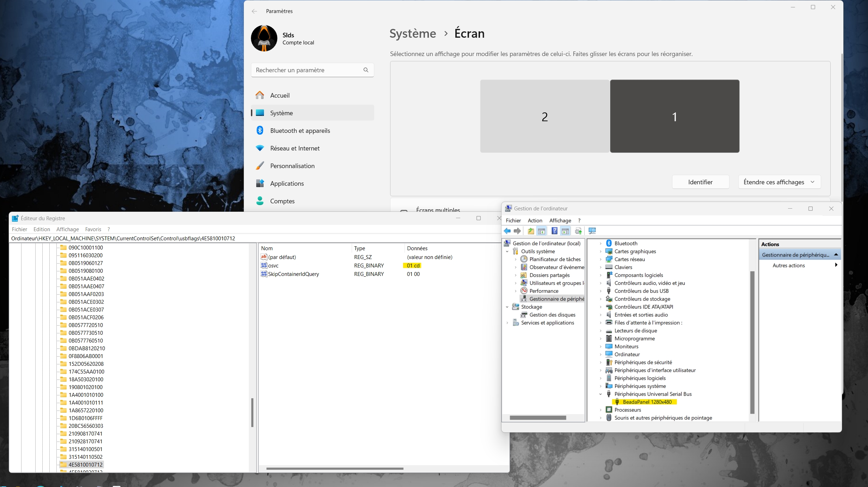Image resolution: width=868 pixels, height=487 pixels.
Task: Toggle the show/hide action pane icon
Action: [x=565, y=231]
